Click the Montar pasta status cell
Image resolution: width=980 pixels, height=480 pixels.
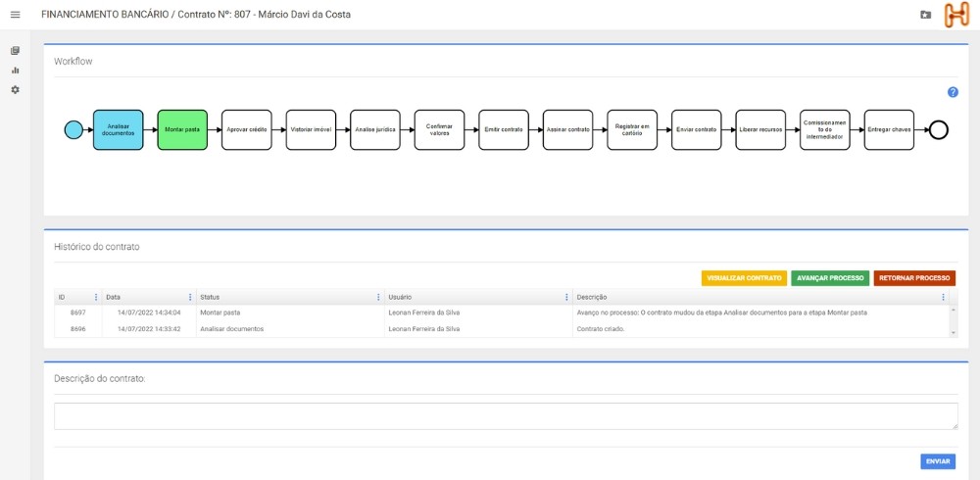290,312
